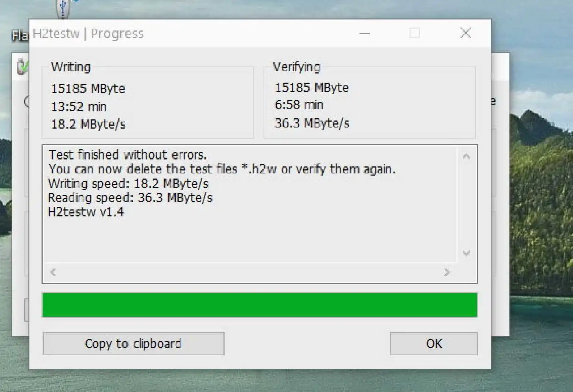Click the horizontal scrollbar track under log
This screenshot has height=392, width=573.
pyautogui.click(x=250, y=272)
